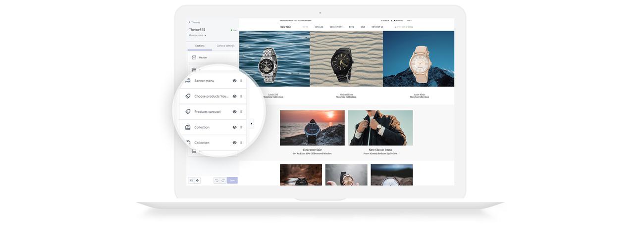
Task: Hide the Products carousel section
Action: click(234, 112)
